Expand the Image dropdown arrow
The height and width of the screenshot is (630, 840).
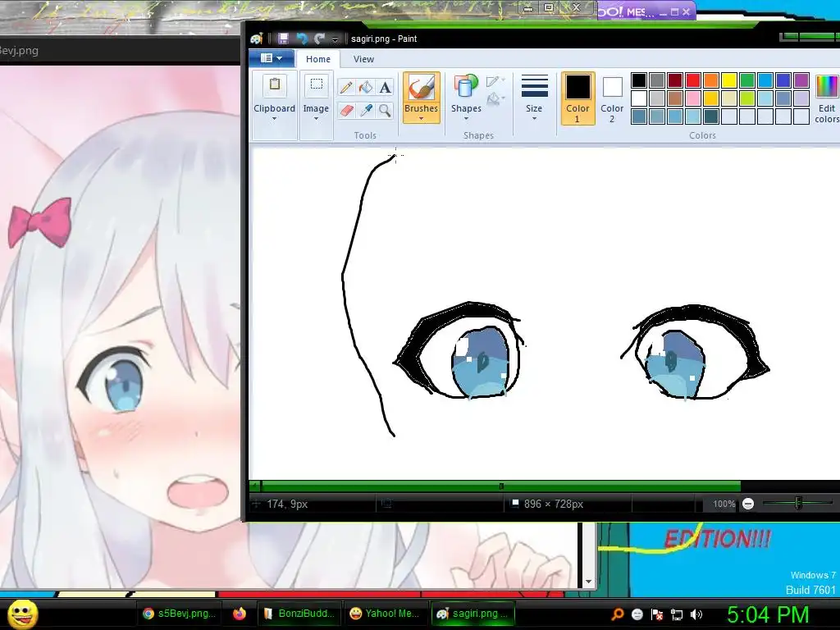click(316, 119)
